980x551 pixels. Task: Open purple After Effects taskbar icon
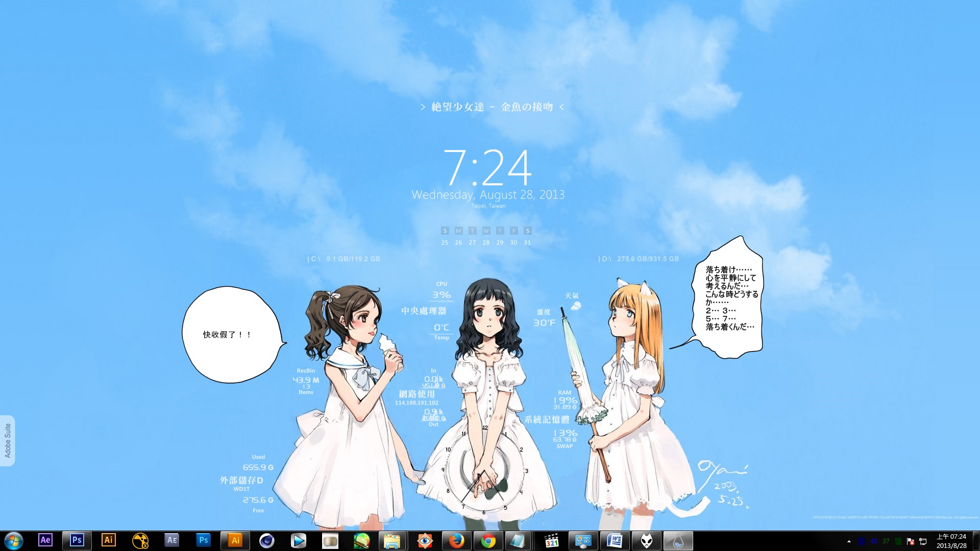tap(45, 540)
